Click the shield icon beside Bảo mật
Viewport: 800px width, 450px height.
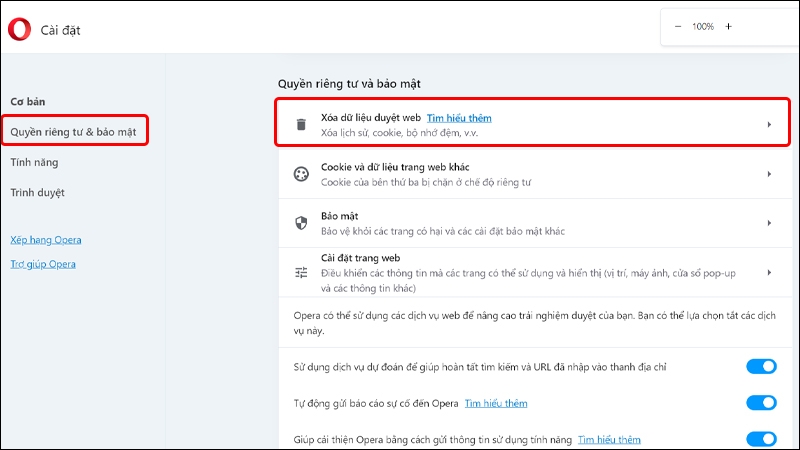tap(301, 223)
